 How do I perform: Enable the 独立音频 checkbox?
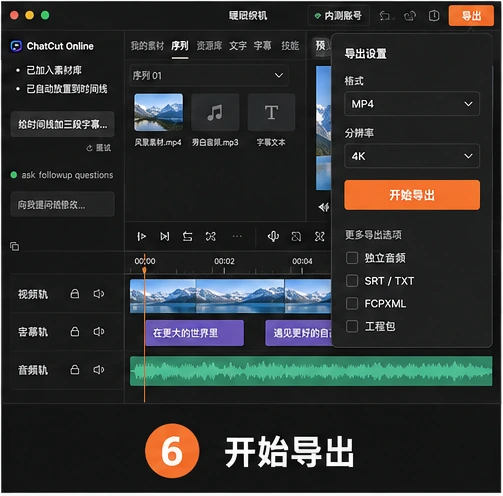pyautogui.click(x=352, y=258)
